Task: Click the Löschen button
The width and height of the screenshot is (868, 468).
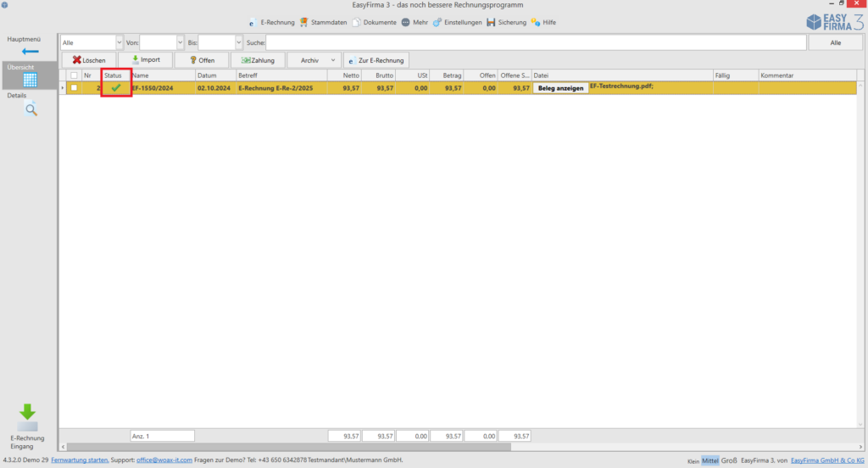Action: click(88, 60)
